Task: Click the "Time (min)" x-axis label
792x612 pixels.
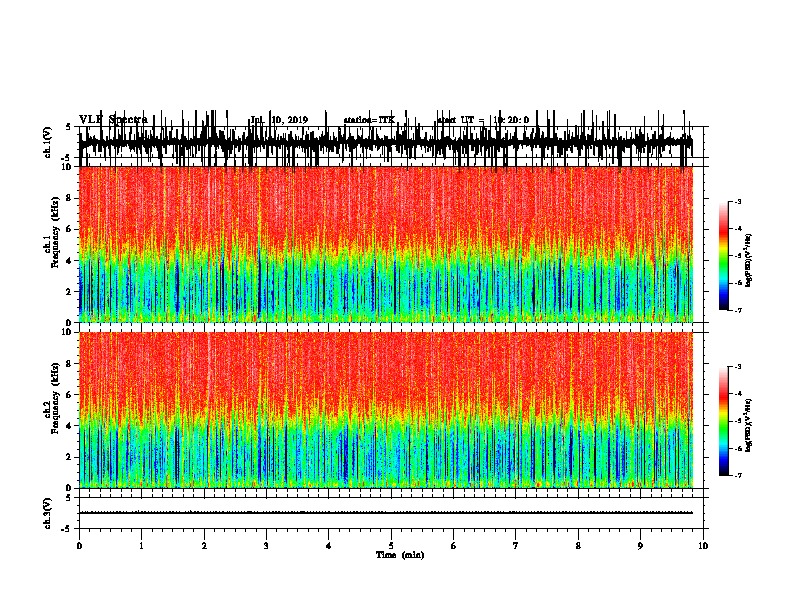Action: 400,555
